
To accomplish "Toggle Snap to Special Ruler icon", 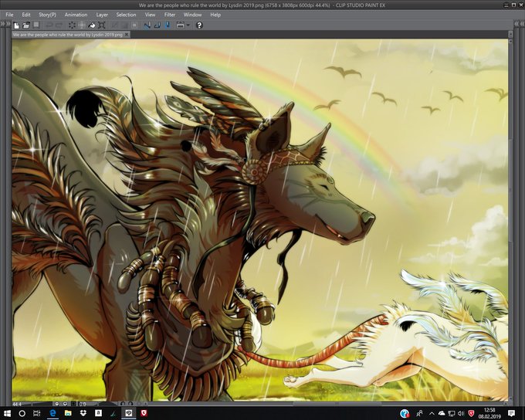I will (x=157, y=25).
